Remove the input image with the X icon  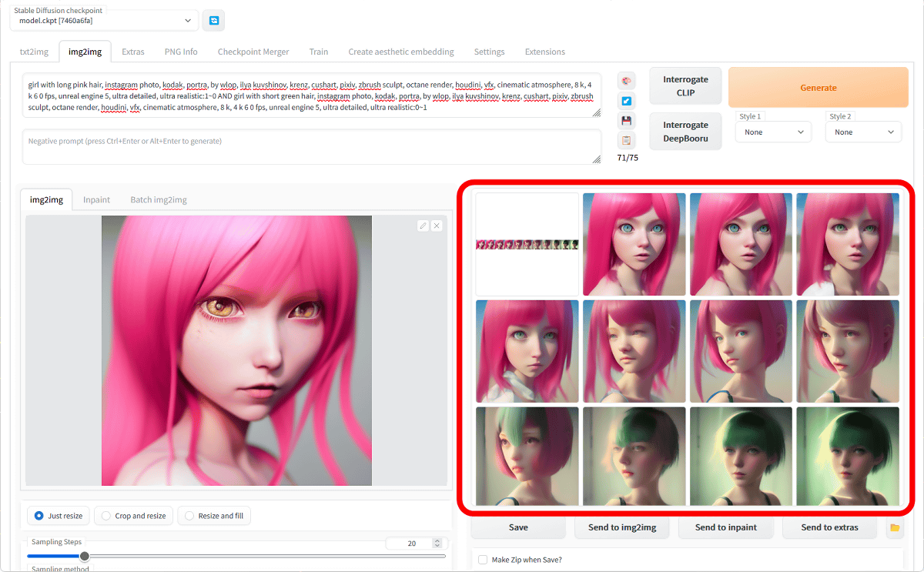(437, 226)
